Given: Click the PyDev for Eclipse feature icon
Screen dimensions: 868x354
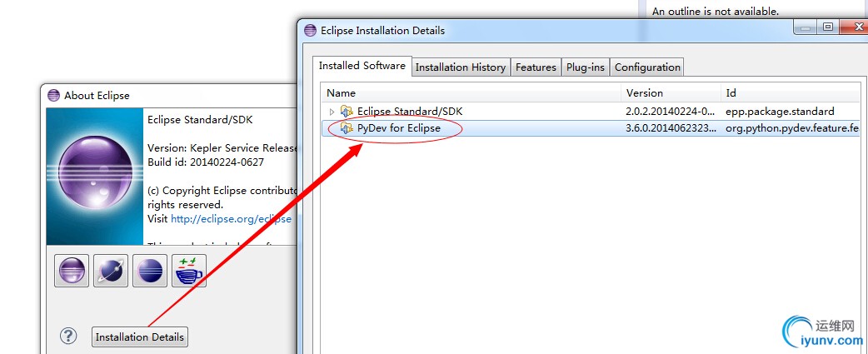Looking at the screenshot, I should [347, 128].
